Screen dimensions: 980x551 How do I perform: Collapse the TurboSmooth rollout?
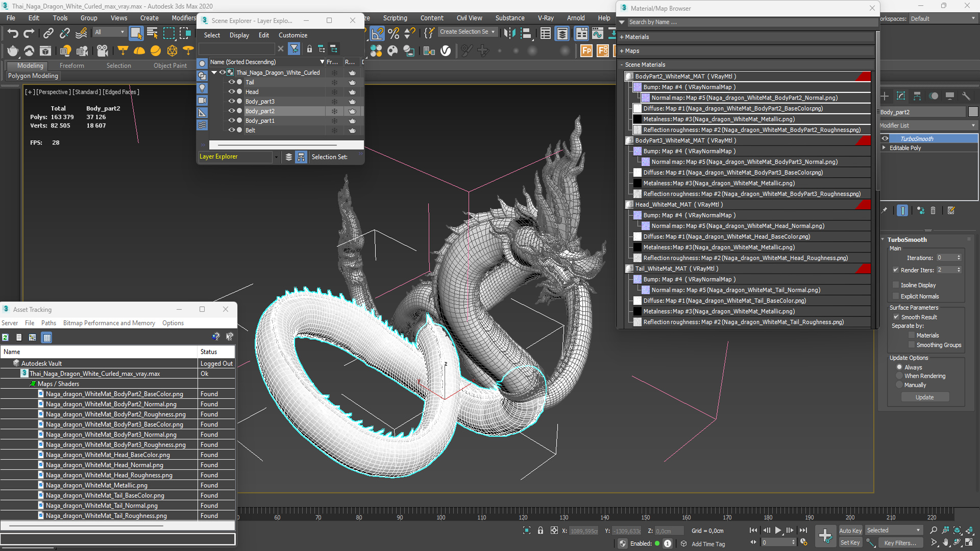pos(883,240)
